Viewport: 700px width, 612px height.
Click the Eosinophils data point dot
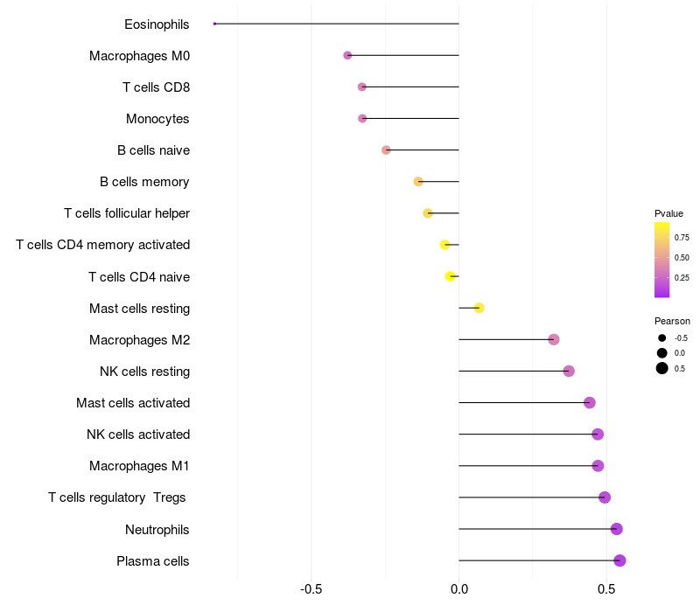214,24
